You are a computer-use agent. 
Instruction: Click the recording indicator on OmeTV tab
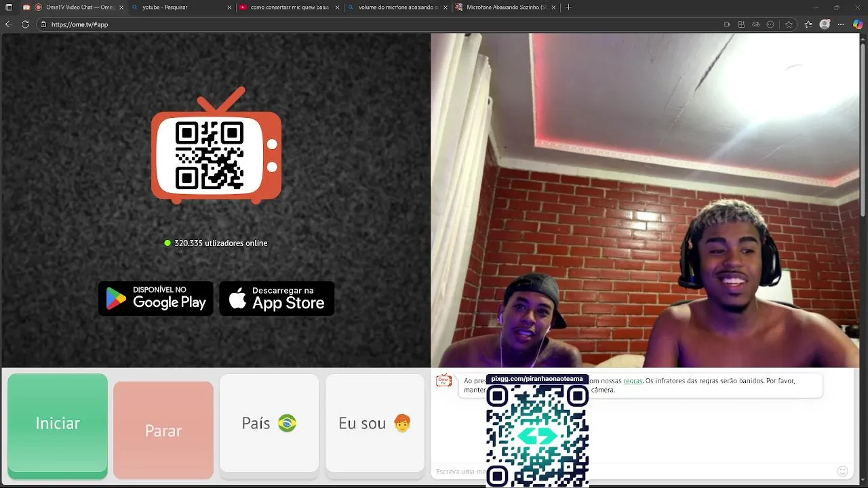point(39,7)
